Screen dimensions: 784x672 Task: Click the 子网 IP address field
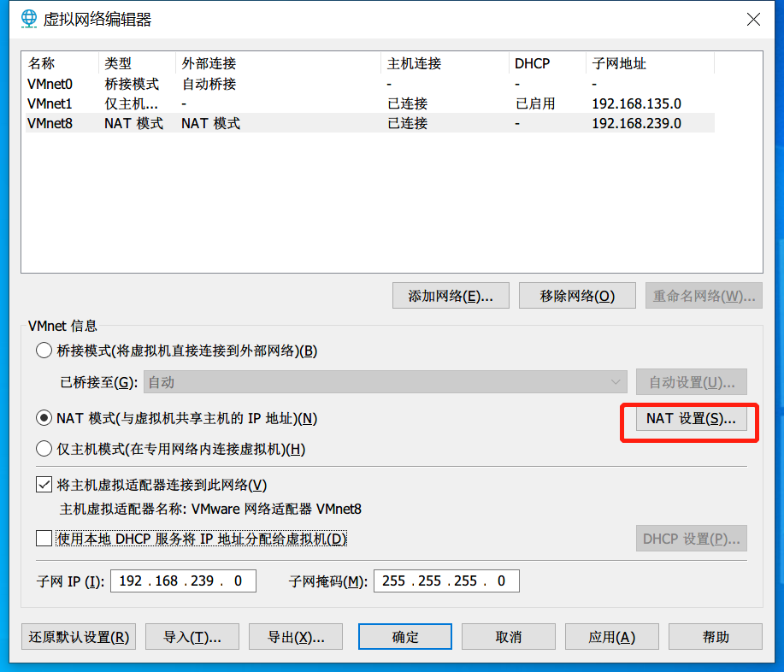click(x=183, y=581)
